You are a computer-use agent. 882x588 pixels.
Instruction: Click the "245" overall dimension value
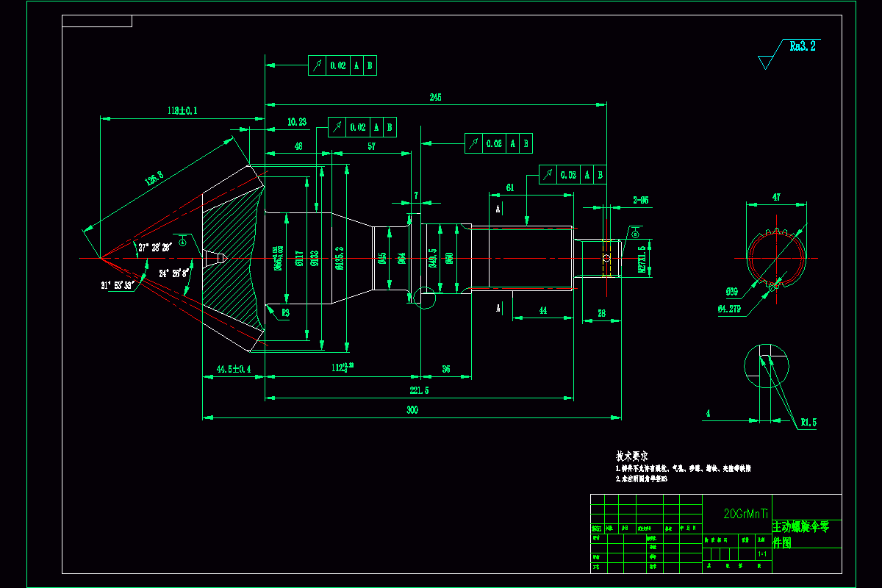pyautogui.click(x=435, y=97)
